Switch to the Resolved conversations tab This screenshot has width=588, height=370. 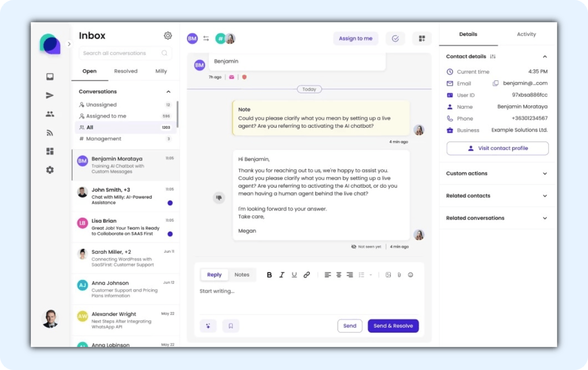click(126, 71)
